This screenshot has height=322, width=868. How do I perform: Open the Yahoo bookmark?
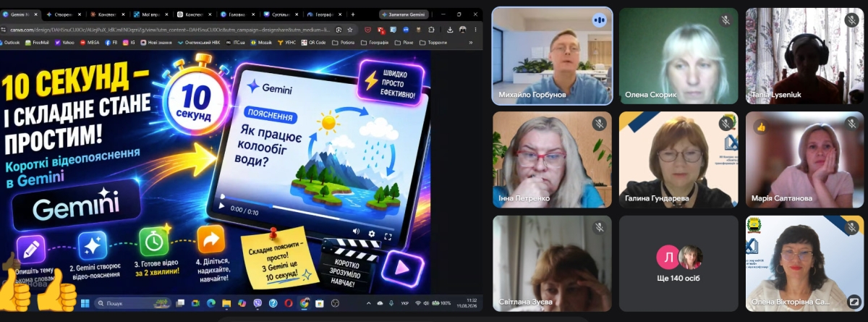66,43
